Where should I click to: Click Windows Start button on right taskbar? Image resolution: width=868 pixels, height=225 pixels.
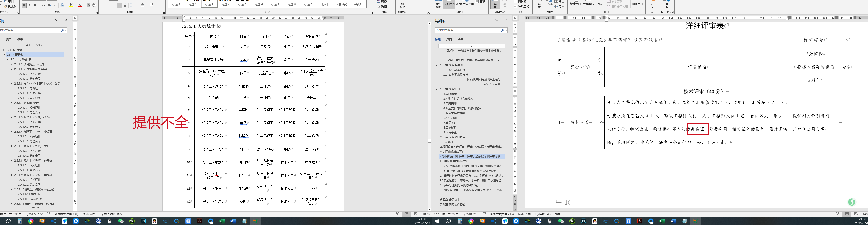tap(437, 221)
